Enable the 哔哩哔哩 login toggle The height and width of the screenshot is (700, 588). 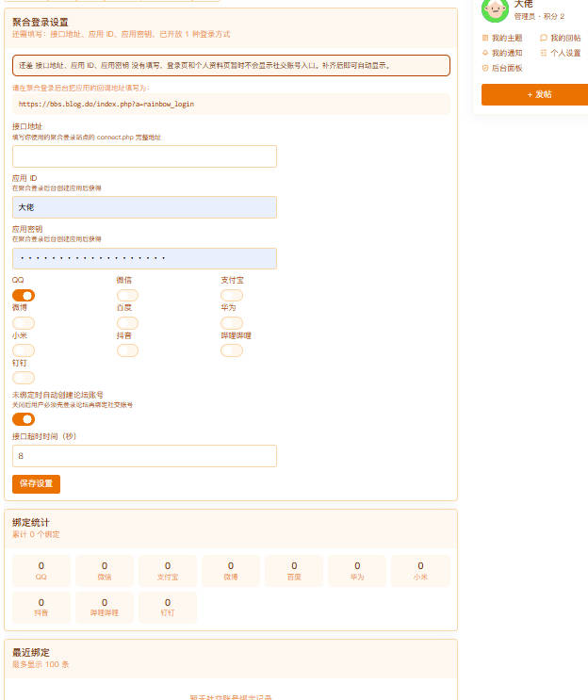232,350
